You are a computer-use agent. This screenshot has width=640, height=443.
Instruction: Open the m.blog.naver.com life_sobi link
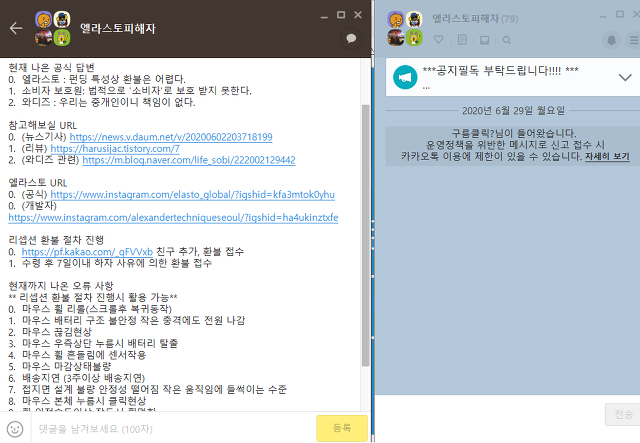point(189,160)
